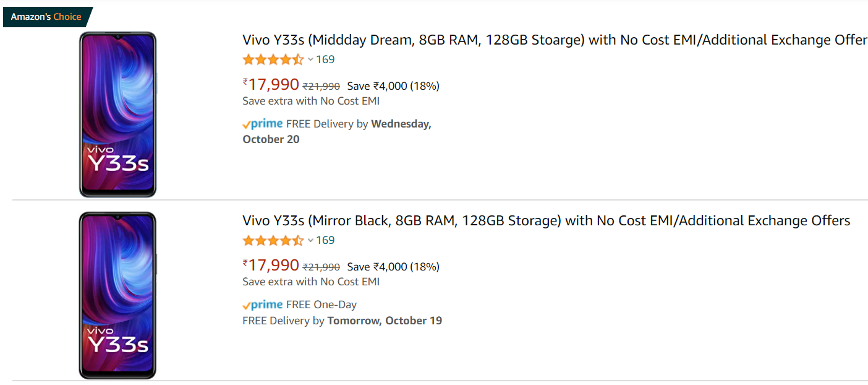Open the Mirror Black Vivo Y33s phone image
The image size is (868, 385).
coord(117,295)
